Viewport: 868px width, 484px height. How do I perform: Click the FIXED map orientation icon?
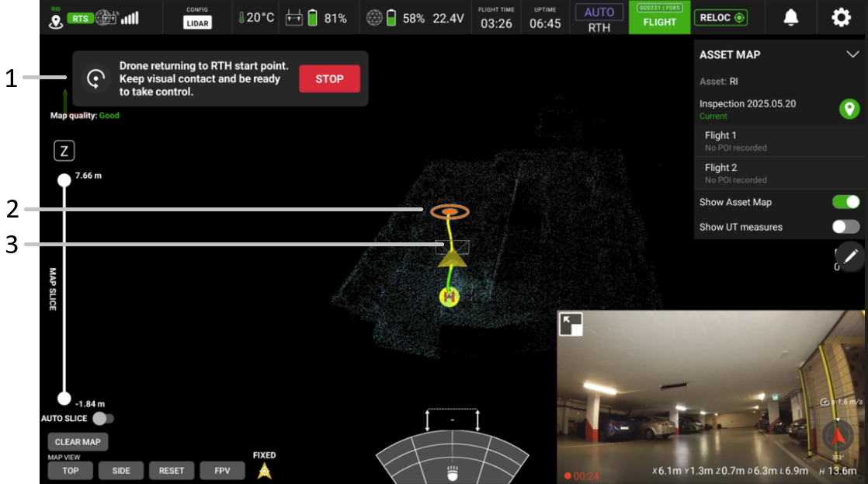pos(264,470)
